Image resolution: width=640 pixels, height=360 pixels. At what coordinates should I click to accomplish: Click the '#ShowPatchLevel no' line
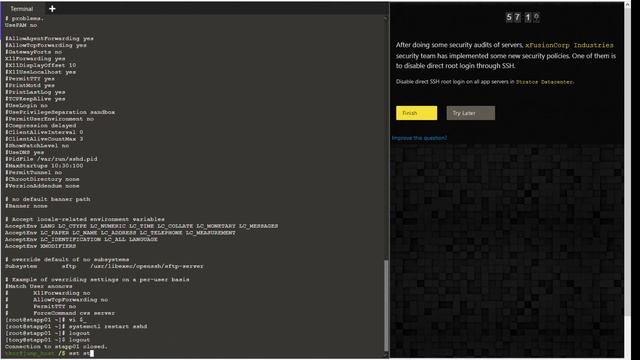[x=37, y=146]
